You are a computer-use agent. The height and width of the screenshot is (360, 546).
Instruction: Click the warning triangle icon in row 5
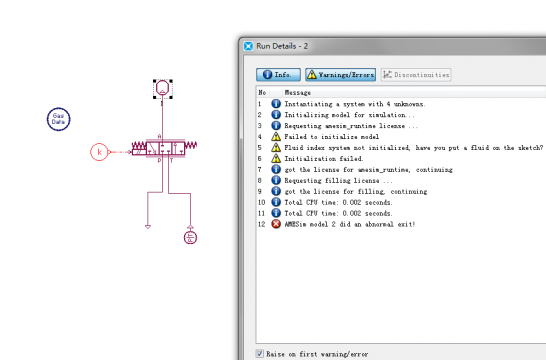coord(276,148)
